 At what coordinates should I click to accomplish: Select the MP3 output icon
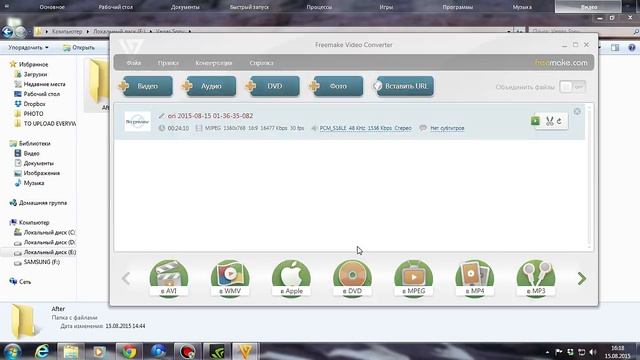(536, 278)
